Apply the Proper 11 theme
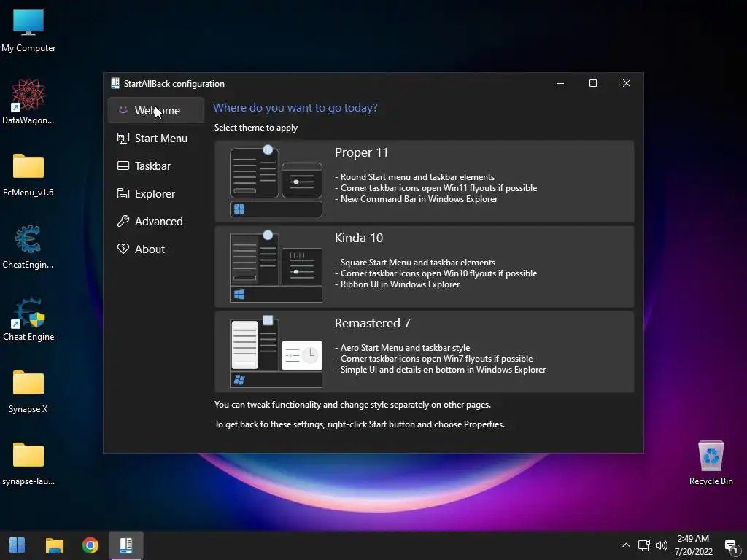The width and height of the screenshot is (747, 560). [x=424, y=181]
